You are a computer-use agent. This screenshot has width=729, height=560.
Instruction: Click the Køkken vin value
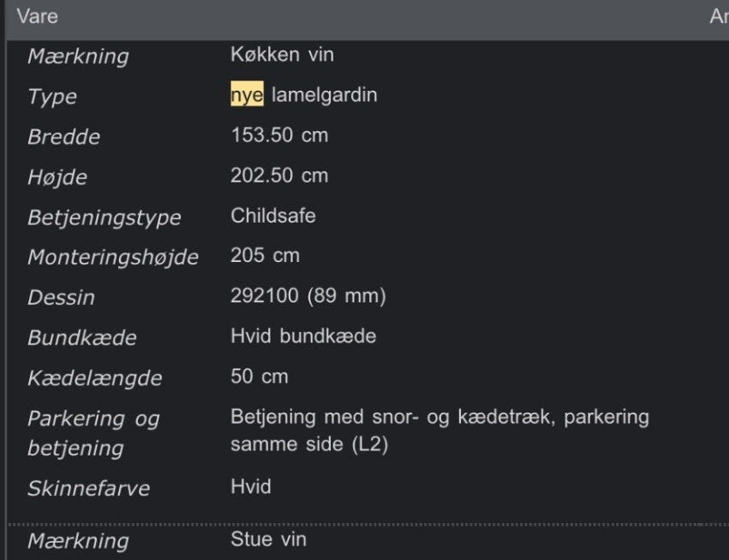pos(282,56)
